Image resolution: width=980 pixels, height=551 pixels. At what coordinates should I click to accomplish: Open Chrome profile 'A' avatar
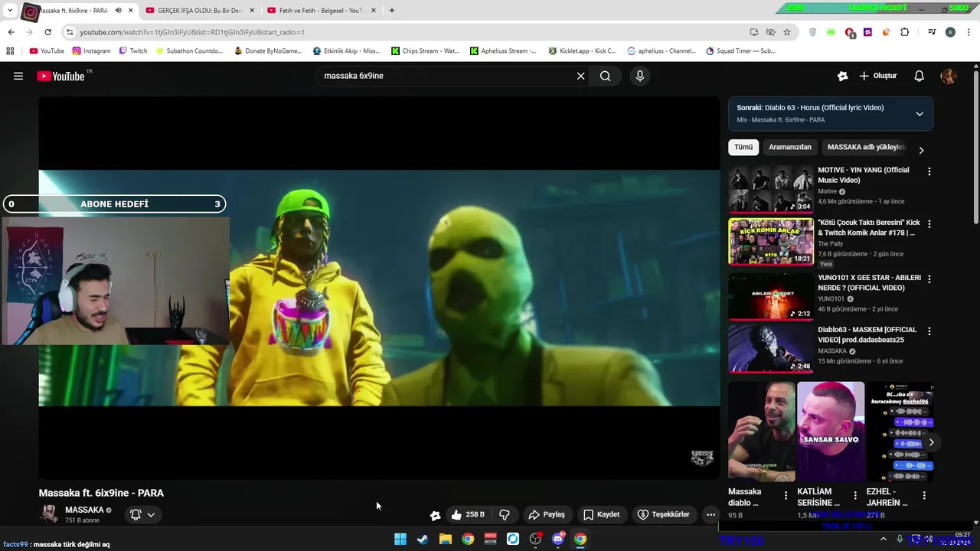(950, 32)
